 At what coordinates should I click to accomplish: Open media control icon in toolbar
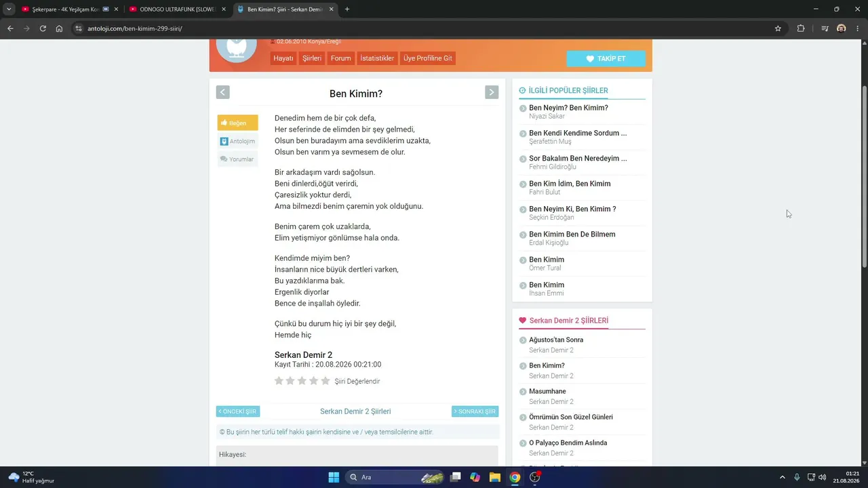[x=825, y=28]
